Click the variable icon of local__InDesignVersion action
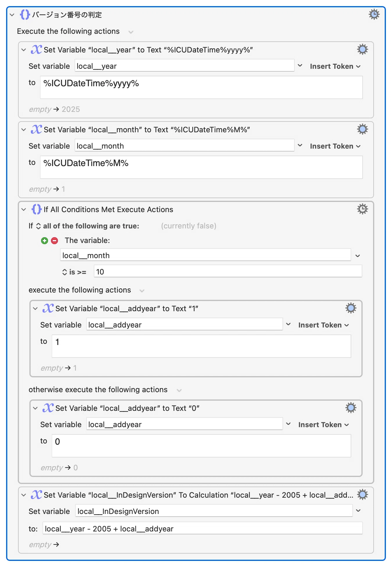The height and width of the screenshot is (567, 392). pyautogui.click(x=36, y=495)
